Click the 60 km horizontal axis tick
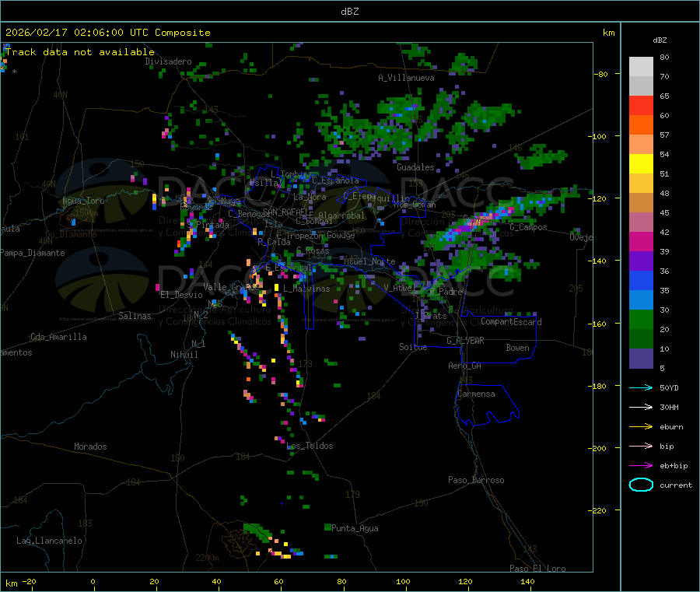700x592 pixels. coord(278,581)
